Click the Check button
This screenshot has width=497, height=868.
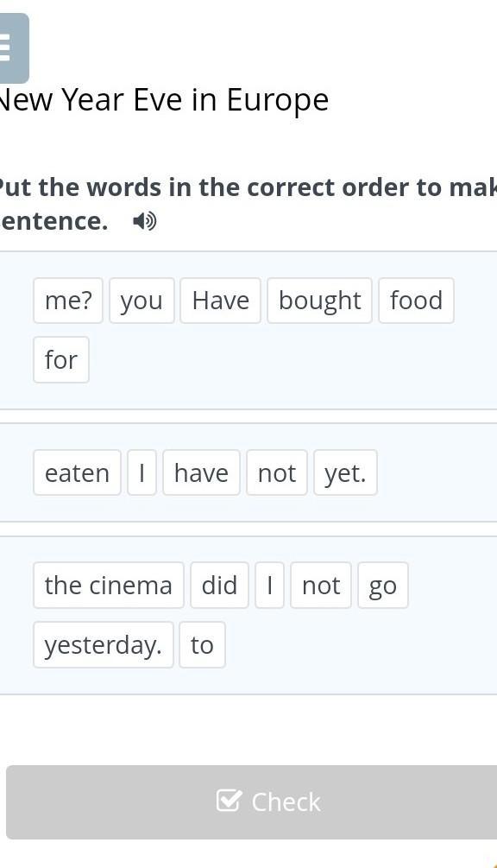pos(252,802)
